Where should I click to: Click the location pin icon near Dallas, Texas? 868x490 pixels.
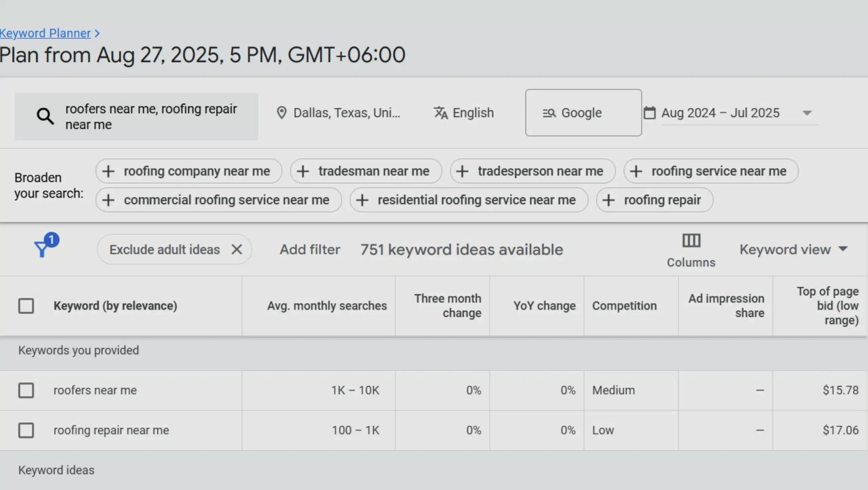[x=282, y=113]
